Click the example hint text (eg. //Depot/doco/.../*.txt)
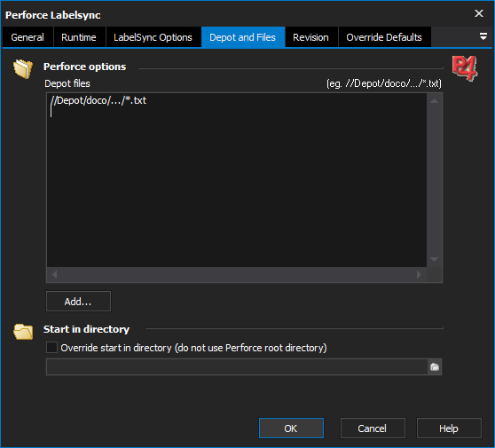 tap(384, 83)
